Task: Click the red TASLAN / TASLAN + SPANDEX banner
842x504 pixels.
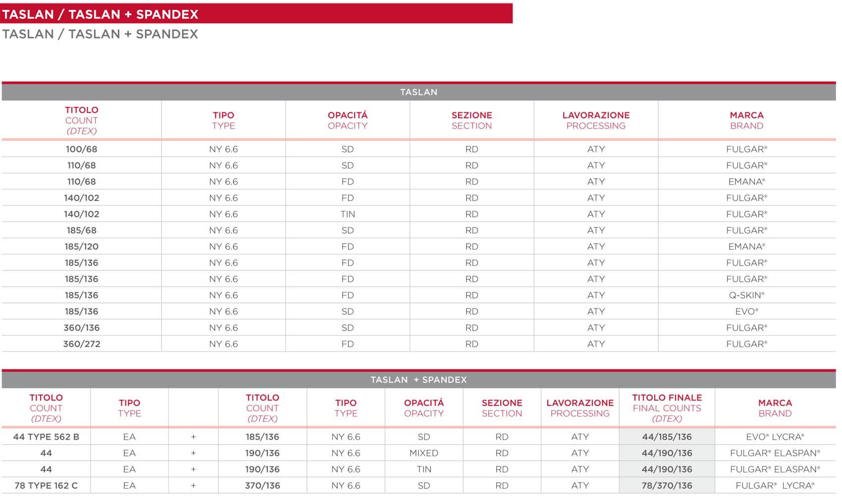Action: tap(256, 14)
